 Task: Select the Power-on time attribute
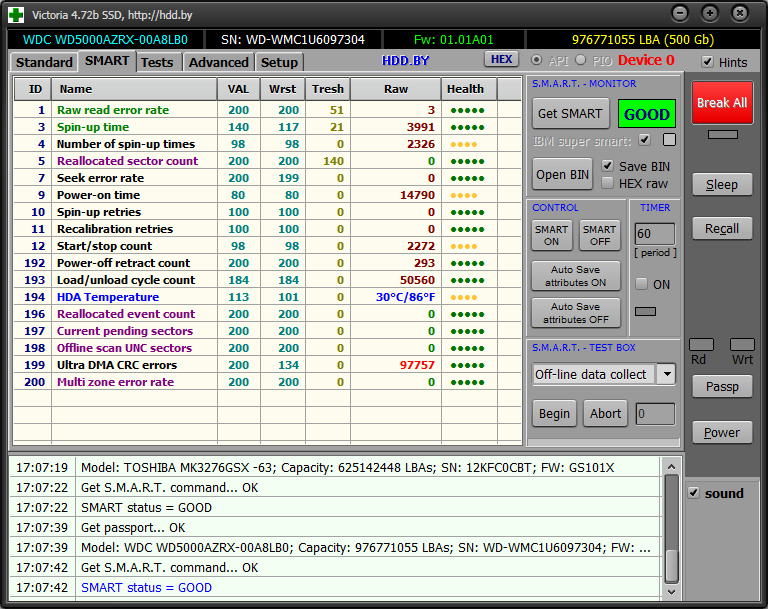click(x=267, y=195)
